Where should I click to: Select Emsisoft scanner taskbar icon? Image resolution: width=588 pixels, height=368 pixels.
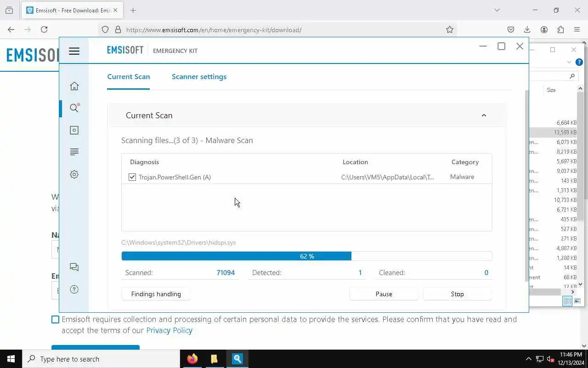click(x=237, y=359)
